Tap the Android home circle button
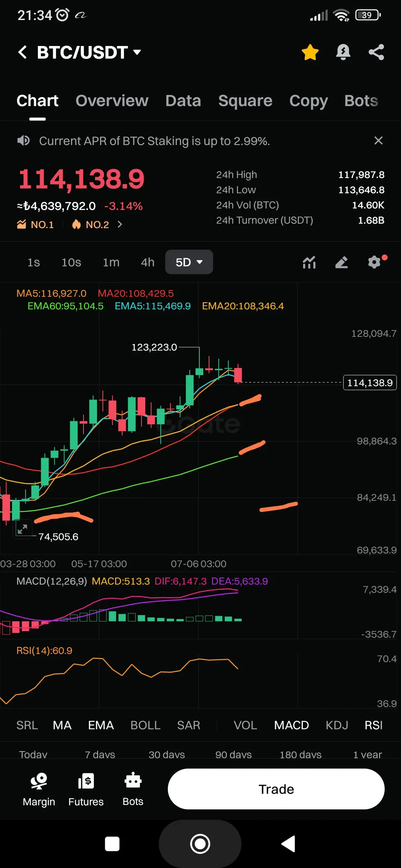401x868 pixels. (200, 844)
